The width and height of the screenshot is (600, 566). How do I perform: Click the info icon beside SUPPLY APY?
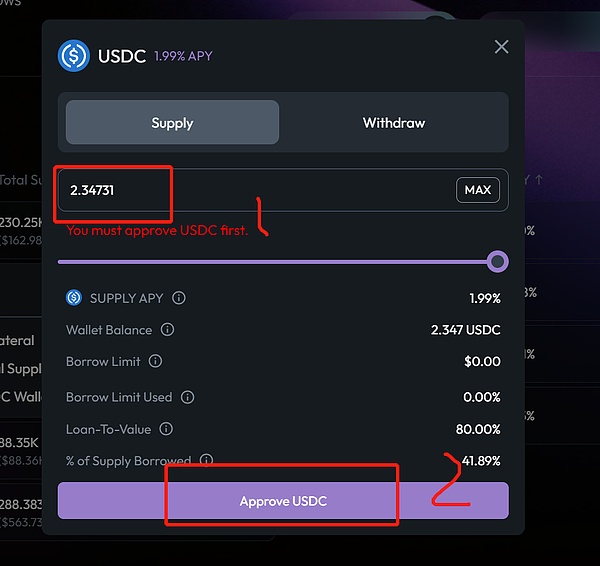click(x=178, y=298)
